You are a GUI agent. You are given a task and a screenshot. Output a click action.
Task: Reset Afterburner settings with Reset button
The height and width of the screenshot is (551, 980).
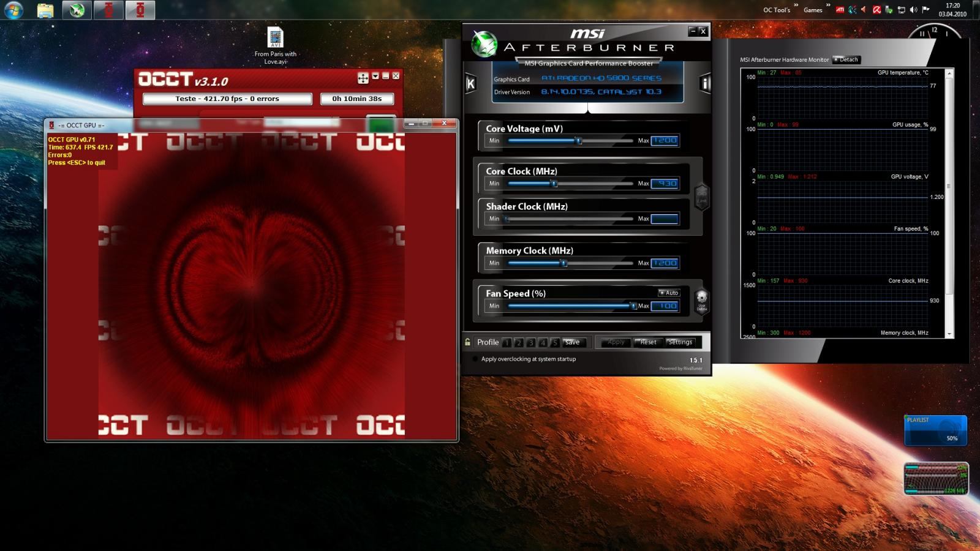pos(647,342)
